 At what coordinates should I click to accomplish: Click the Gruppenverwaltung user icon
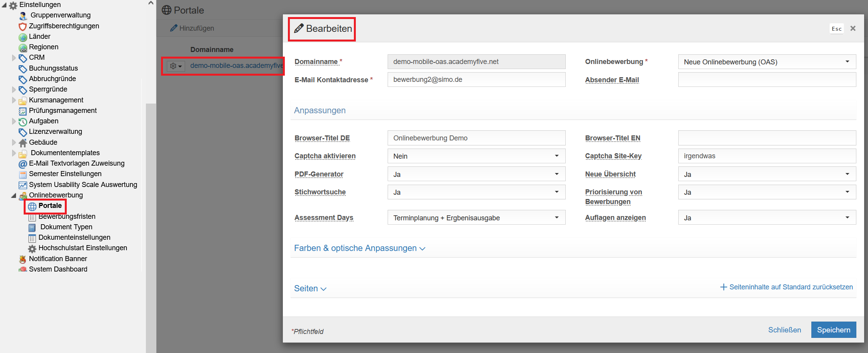23,16
